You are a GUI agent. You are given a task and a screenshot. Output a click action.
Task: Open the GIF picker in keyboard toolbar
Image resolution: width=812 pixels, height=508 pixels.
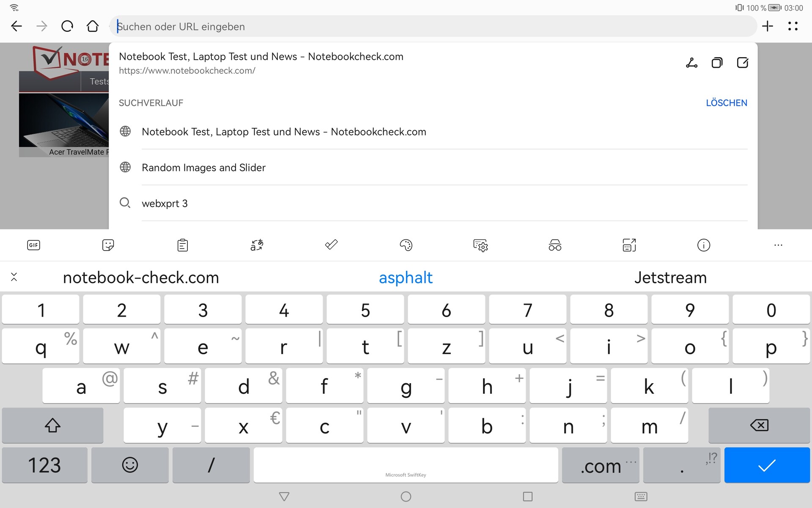(x=33, y=245)
